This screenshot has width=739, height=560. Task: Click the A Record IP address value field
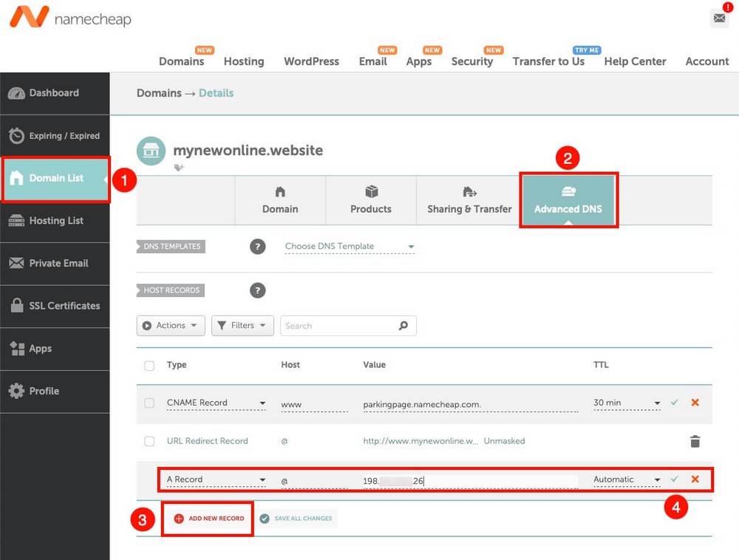pos(470,482)
